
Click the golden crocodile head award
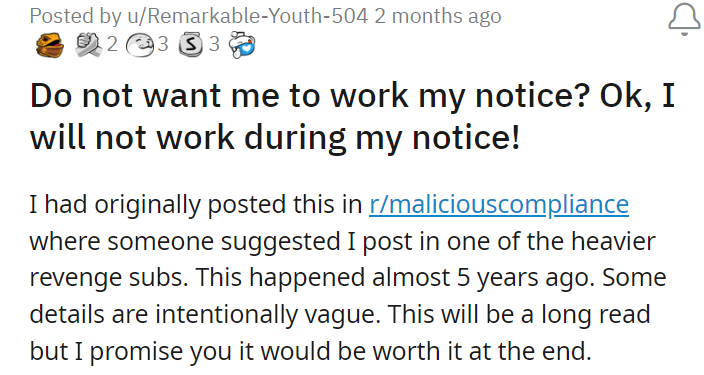point(49,45)
